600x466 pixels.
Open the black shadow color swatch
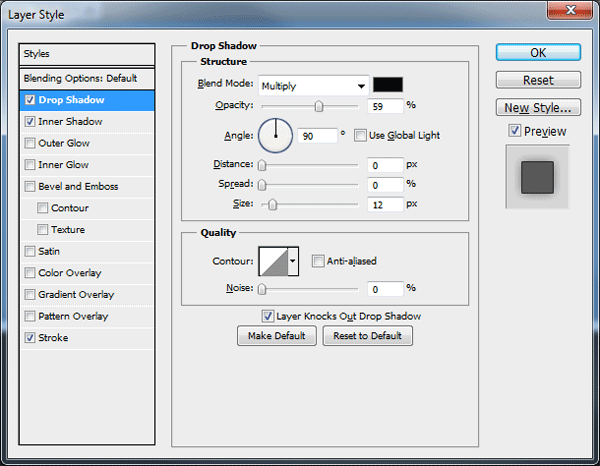[388, 85]
